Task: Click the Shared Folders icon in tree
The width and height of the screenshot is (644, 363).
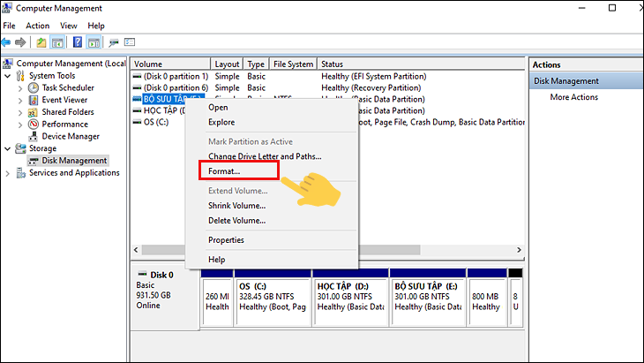Action: 34,112
